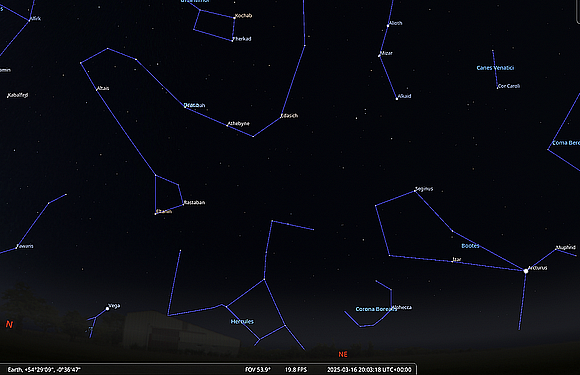This screenshot has width=580, height=375.
Task: Select the star Eltanin in Draco
Action: click(x=155, y=214)
